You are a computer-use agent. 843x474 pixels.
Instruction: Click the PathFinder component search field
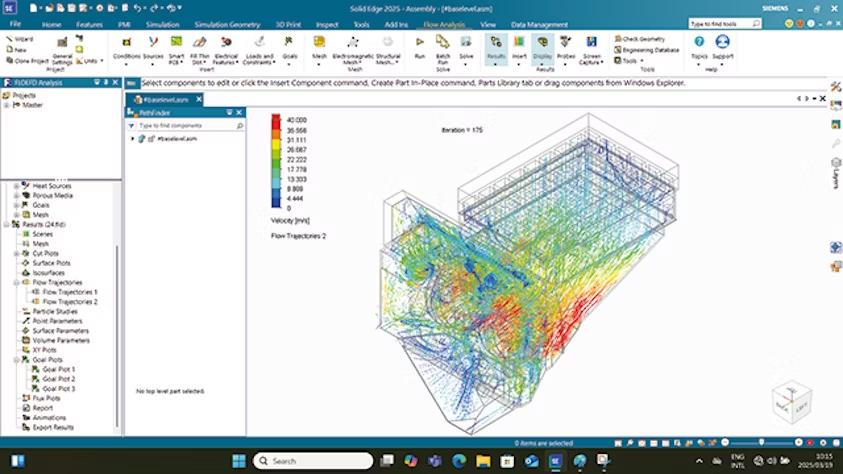[x=184, y=126]
